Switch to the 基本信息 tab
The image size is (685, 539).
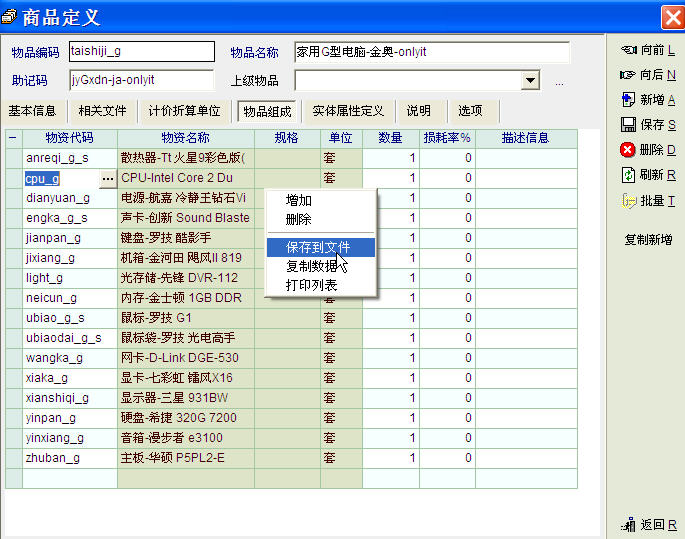pos(33,111)
